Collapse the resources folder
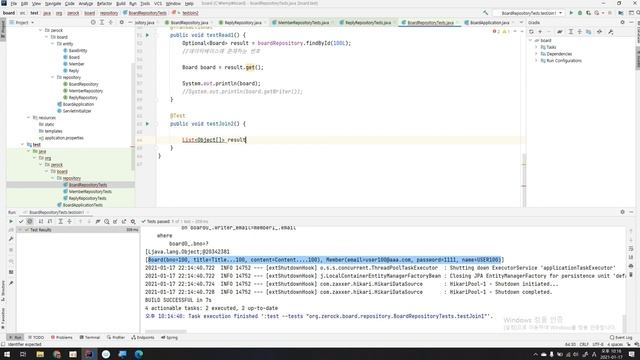640x360 pixels. point(29,118)
